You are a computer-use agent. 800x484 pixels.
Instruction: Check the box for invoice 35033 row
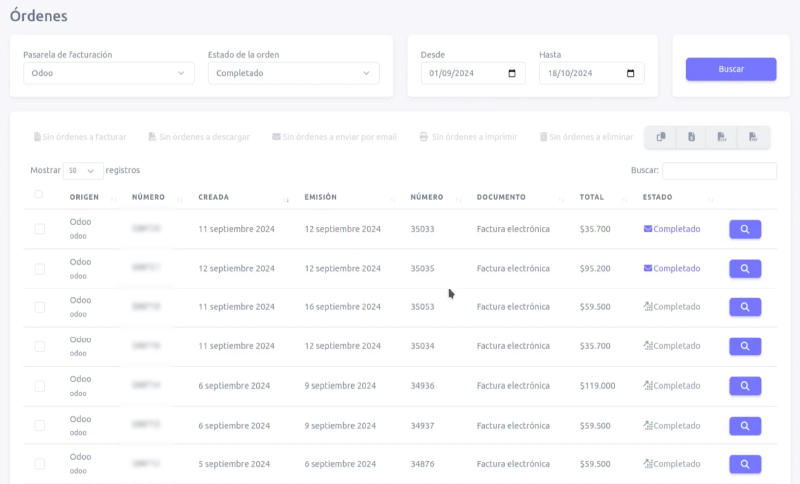coord(40,229)
